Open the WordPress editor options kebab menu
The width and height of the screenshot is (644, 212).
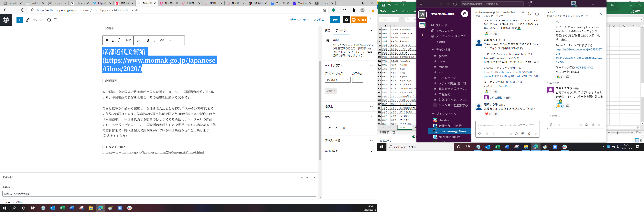[x=370, y=20]
